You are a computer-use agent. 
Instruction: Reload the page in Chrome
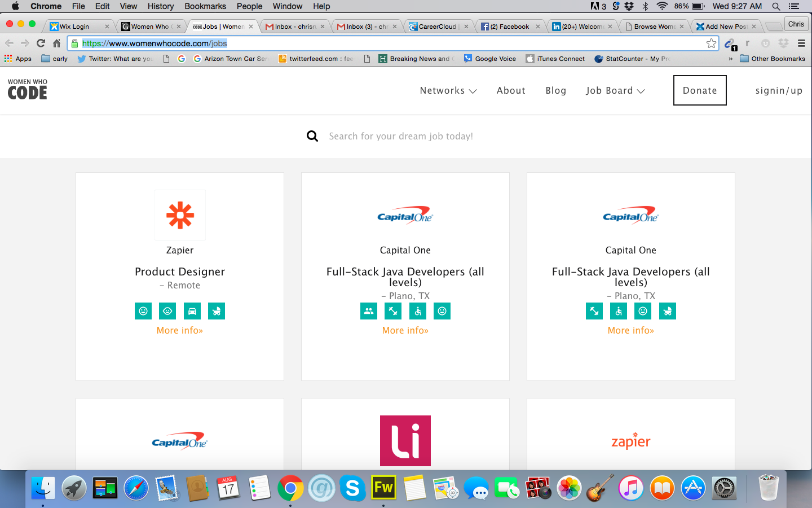[41, 43]
